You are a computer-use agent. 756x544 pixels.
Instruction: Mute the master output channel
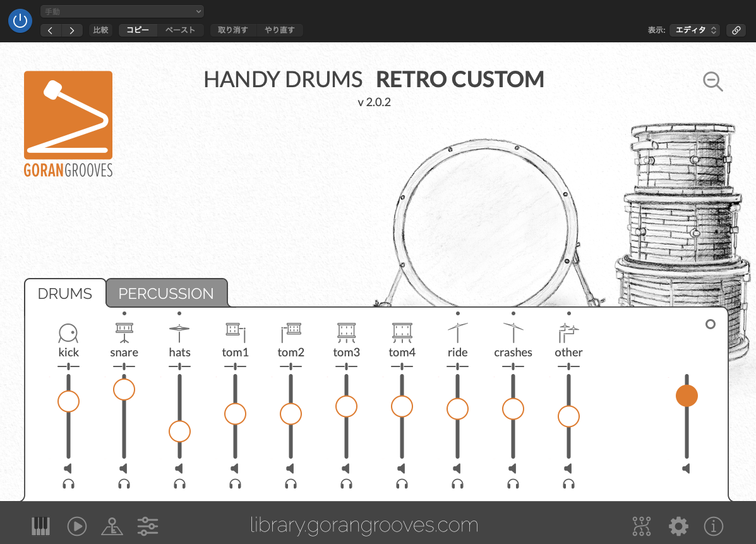pos(686,468)
